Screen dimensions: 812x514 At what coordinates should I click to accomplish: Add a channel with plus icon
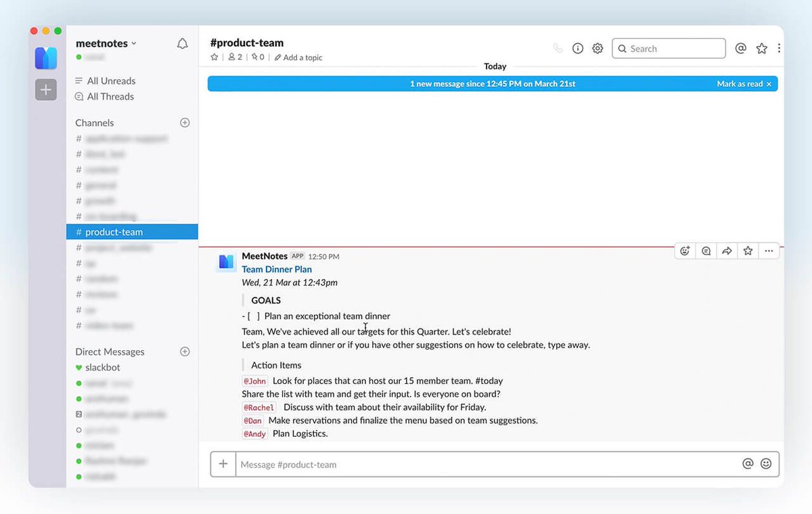[x=185, y=123]
